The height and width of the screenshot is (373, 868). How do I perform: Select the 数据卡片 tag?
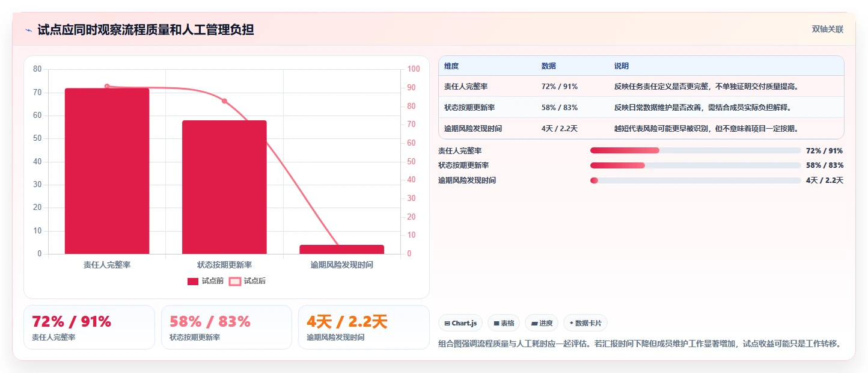coord(585,323)
